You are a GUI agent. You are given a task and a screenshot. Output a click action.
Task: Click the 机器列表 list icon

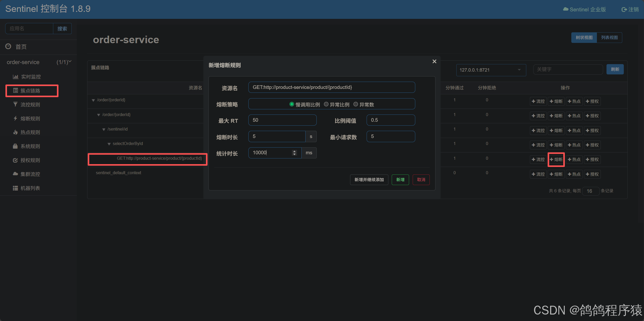[x=16, y=188]
